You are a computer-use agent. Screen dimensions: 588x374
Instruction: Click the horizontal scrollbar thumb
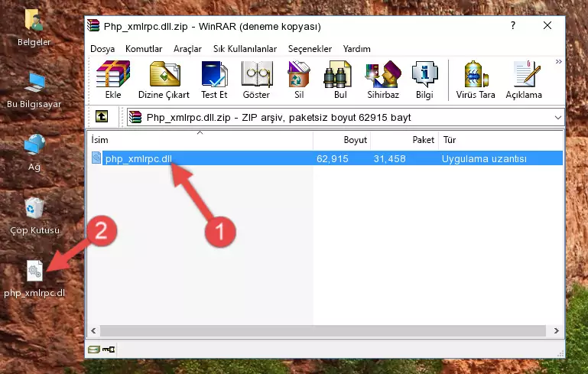click(323, 331)
